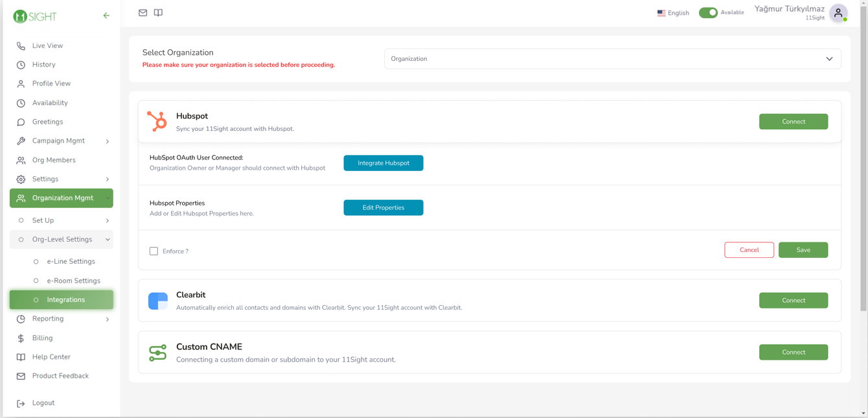Connect the Custom CNAME integration
Viewport: 868px width, 418px height.
pos(794,353)
